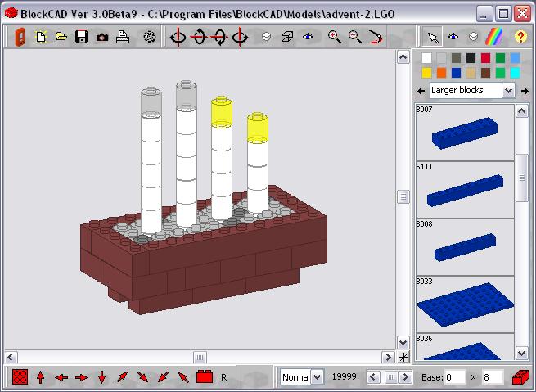536x392 pixels.
Task: Click the first rotate-view icon
Action: [178, 37]
